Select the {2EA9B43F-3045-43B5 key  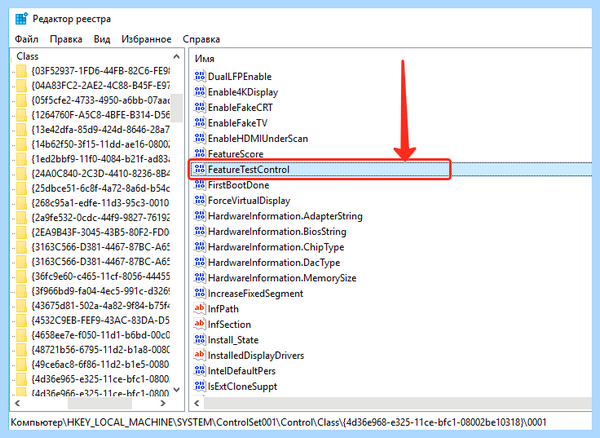coord(101,232)
